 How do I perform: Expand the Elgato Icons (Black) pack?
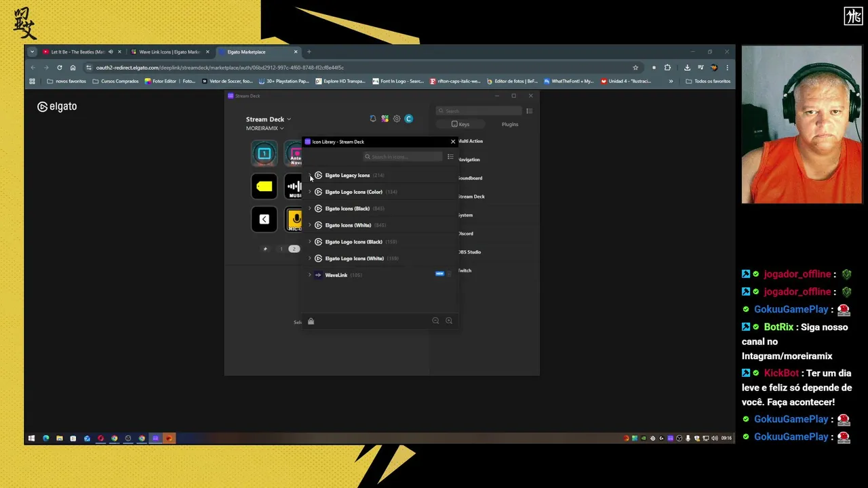pyautogui.click(x=310, y=209)
